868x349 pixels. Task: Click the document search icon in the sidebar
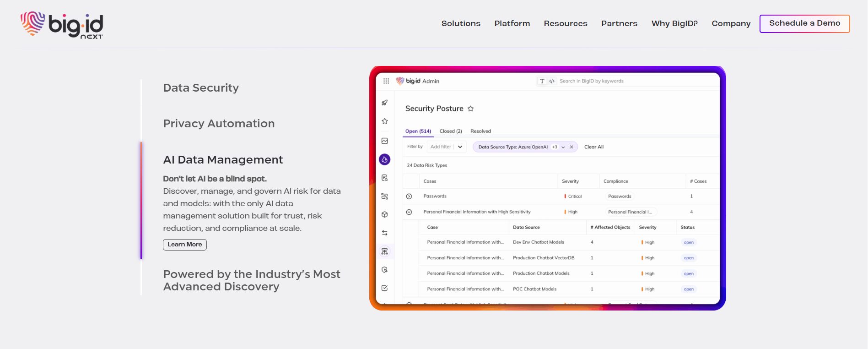point(385,178)
